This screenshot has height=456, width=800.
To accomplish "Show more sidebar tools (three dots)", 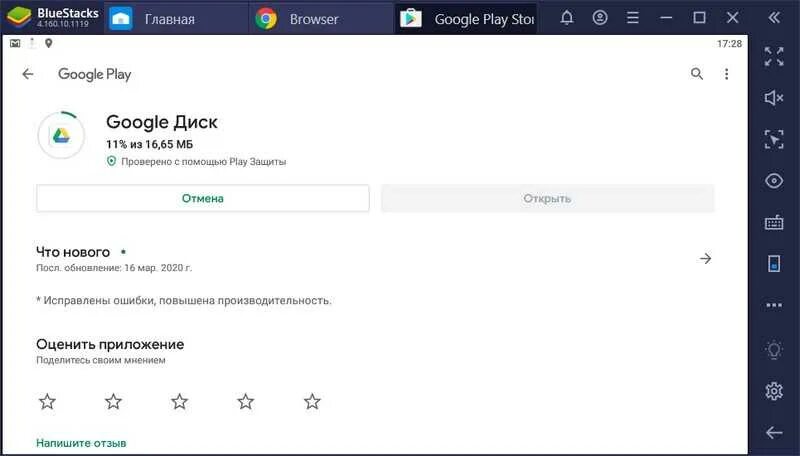I will pyautogui.click(x=774, y=305).
